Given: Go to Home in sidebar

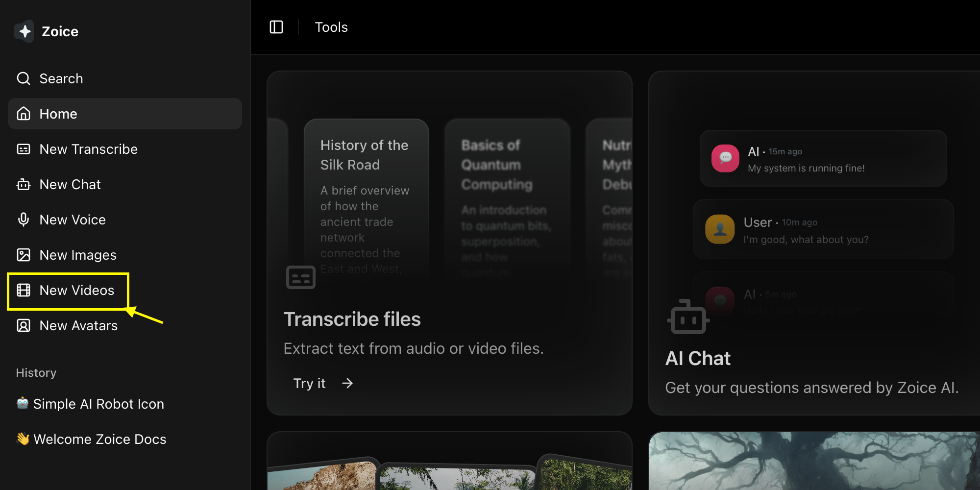Looking at the screenshot, I should (x=125, y=114).
